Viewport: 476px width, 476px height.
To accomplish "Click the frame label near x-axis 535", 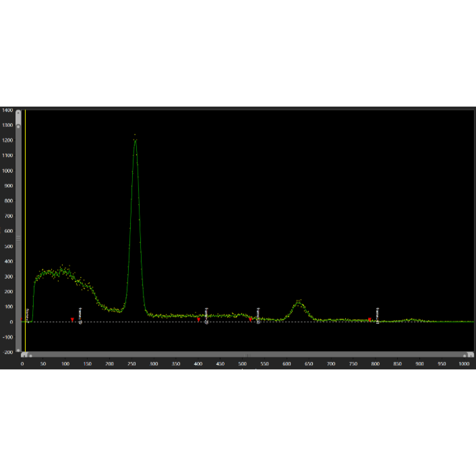I will pyautogui.click(x=258, y=316).
